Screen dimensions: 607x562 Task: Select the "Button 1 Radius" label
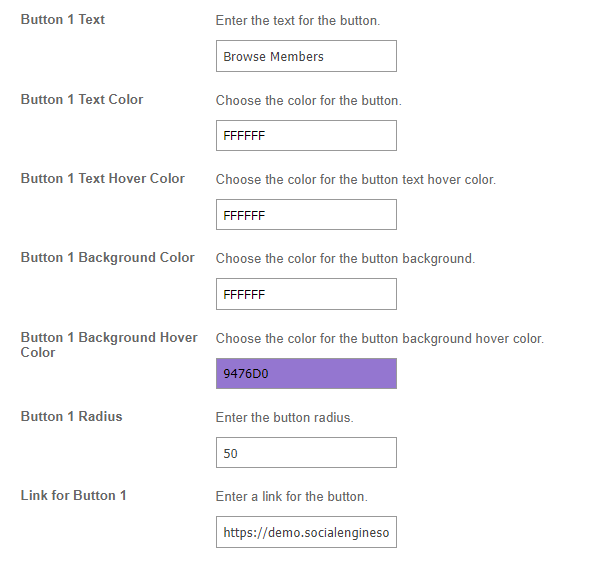(72, 416)
